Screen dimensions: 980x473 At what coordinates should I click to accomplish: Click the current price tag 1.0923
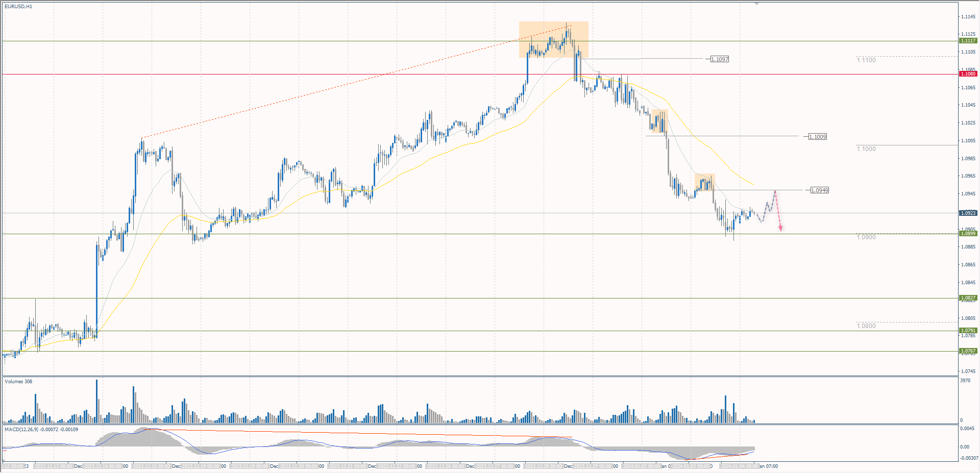968,213
